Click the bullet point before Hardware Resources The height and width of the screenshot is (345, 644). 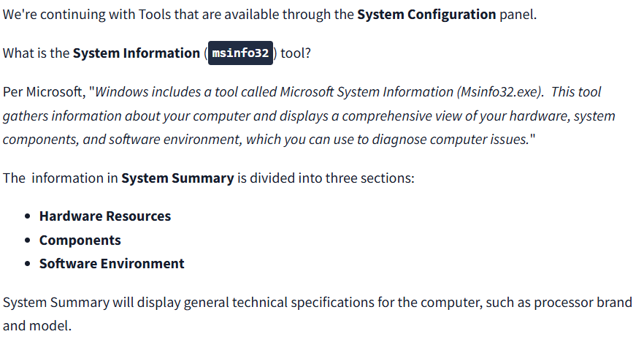(x=27, y=216)
